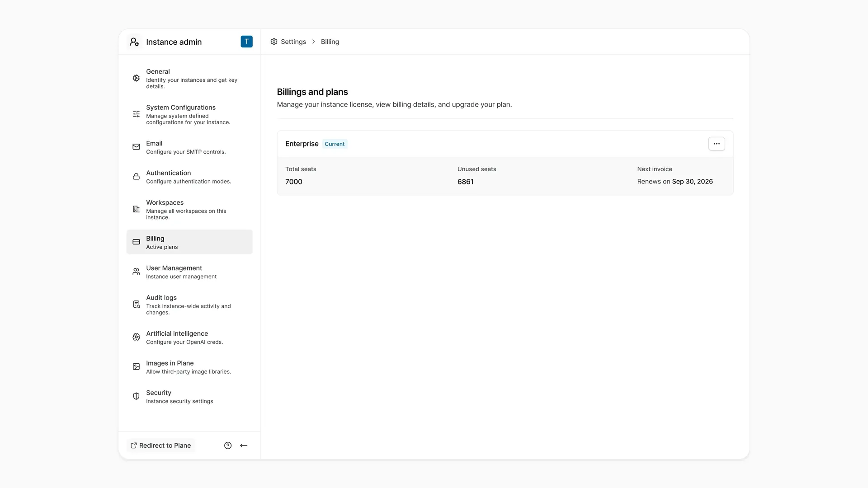Open Email SMTP settings
This screenshot has width=868, height=488.
tap(189, 147)
